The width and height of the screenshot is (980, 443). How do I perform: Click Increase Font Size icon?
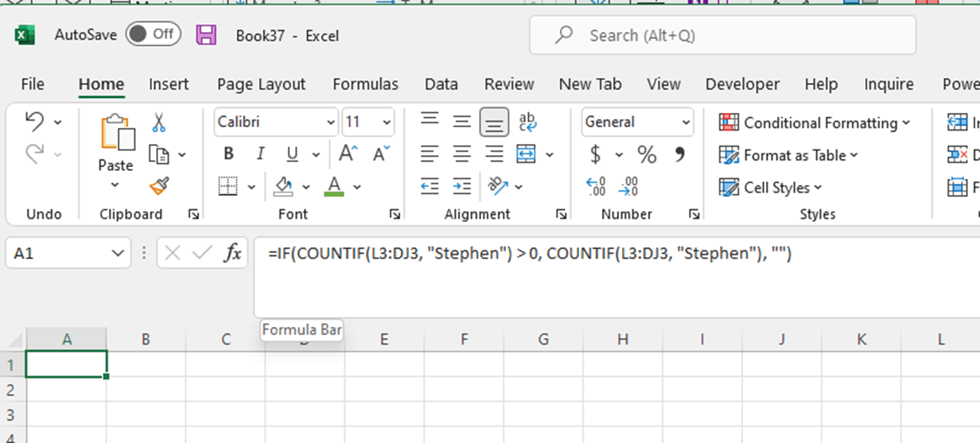tap(348, 153)
